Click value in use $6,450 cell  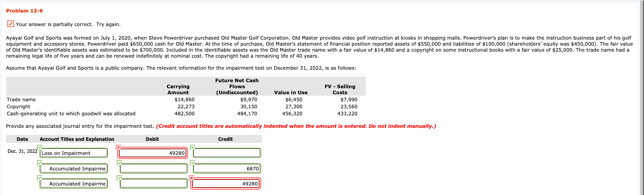[x=293, y=100]
